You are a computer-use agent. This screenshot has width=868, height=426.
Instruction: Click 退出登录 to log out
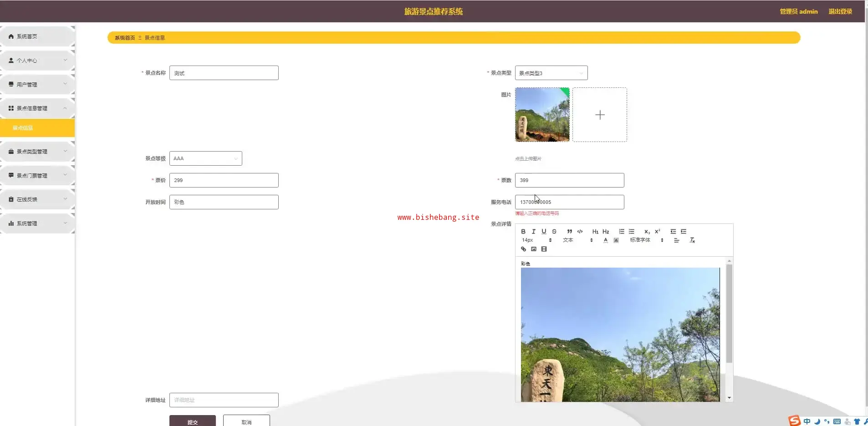(840, 11)
